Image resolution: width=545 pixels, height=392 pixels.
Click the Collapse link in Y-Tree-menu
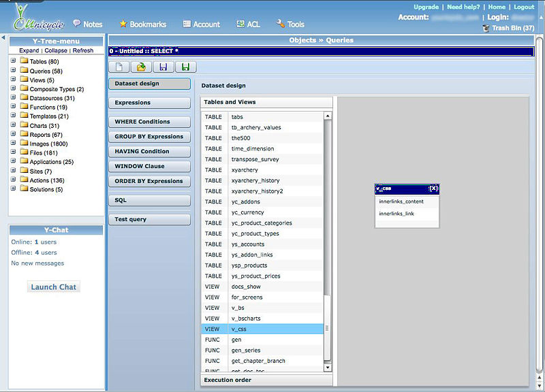click(56, 50)
